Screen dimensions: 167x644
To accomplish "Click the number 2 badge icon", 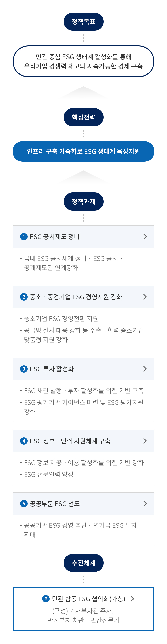I will [24, 297].
